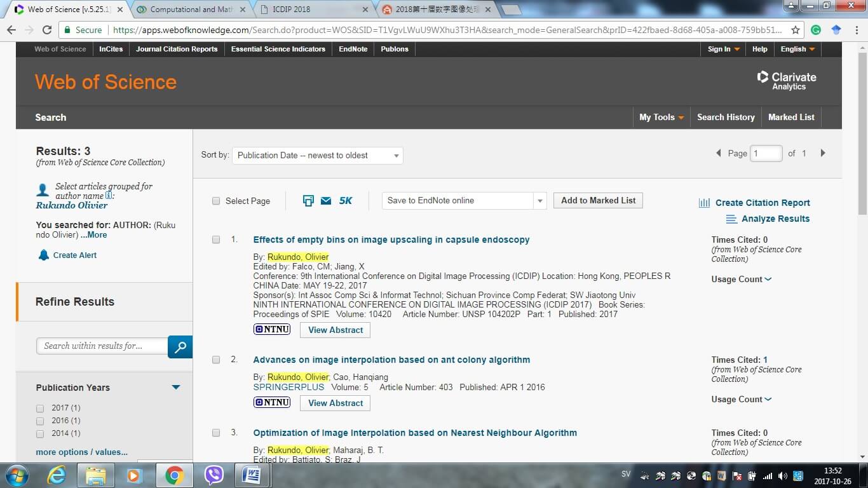868x488 pixels.
Task: Open the Journal Citation Reports tab
Action: 177,49
